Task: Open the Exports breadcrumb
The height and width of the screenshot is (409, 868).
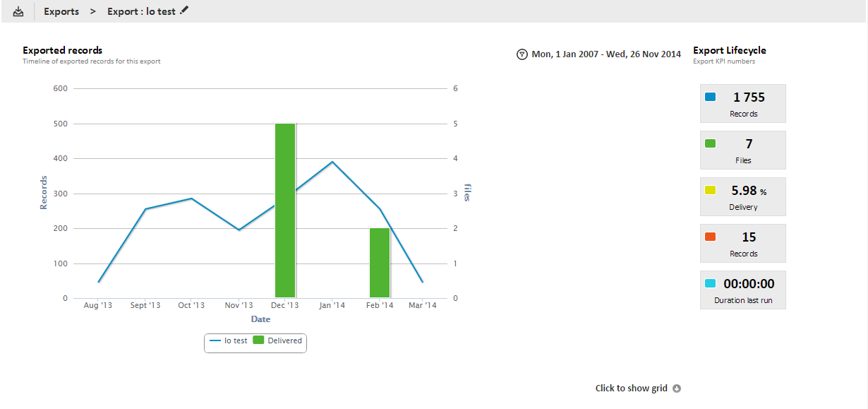Action: pyautogui.click(x=61, y=11)
